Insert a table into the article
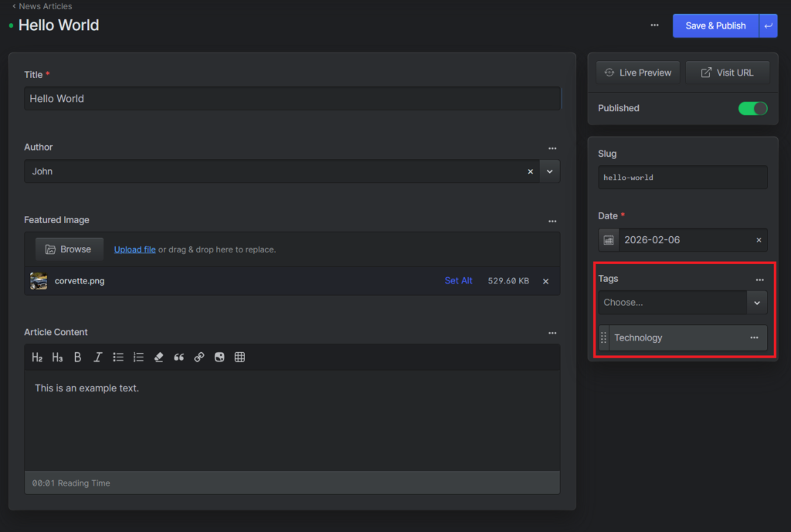Image resolution: width=791 pixels, height=532 pixels. [239, 357]
